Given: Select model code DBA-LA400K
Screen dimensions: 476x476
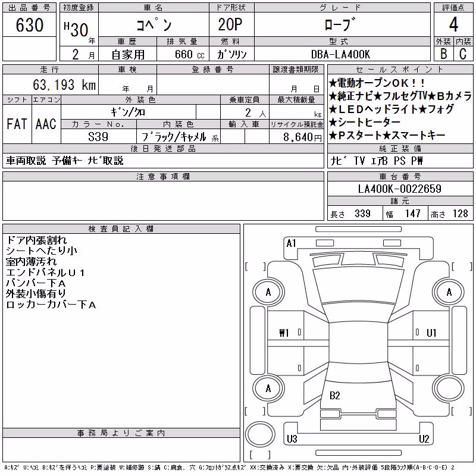Looking at the screenshot, I should point(340,54).
